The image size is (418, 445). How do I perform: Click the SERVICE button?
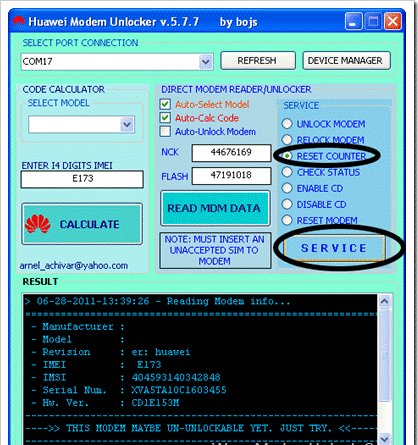coord(334,248)
